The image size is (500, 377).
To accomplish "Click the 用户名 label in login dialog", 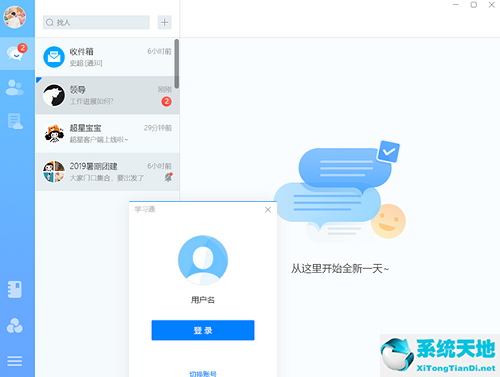I will (203, 300).
